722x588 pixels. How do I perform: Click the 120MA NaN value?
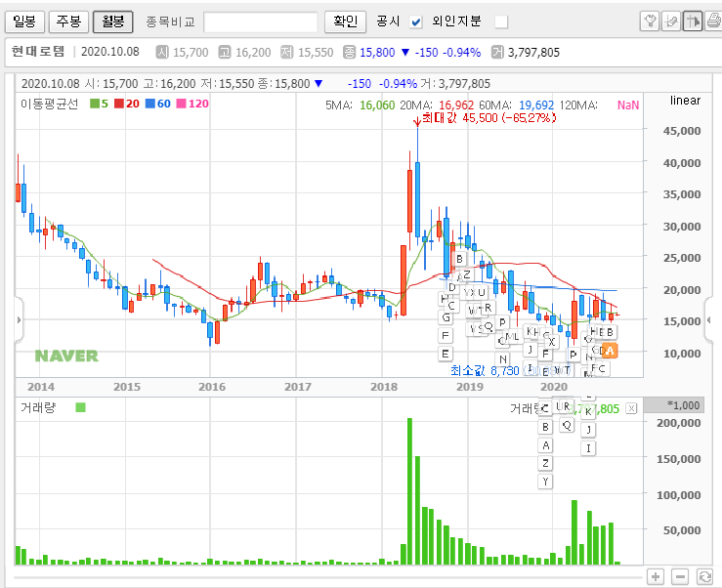tap(628, 105)
